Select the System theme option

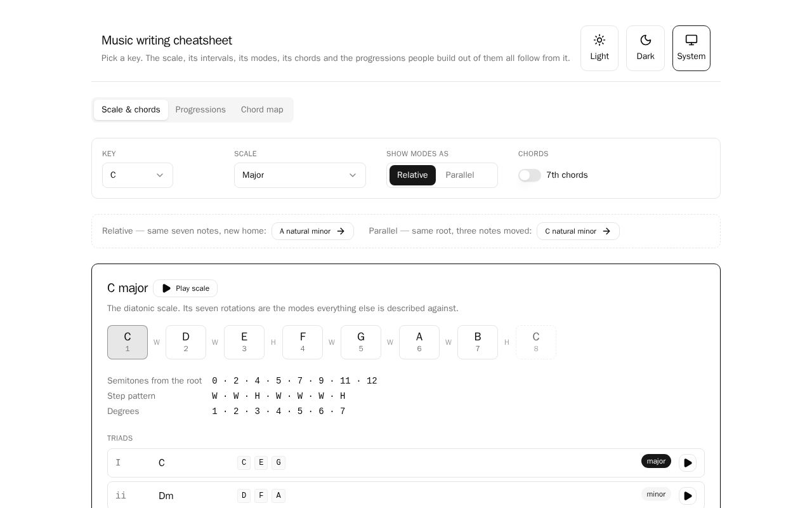(x=691, y=48)
